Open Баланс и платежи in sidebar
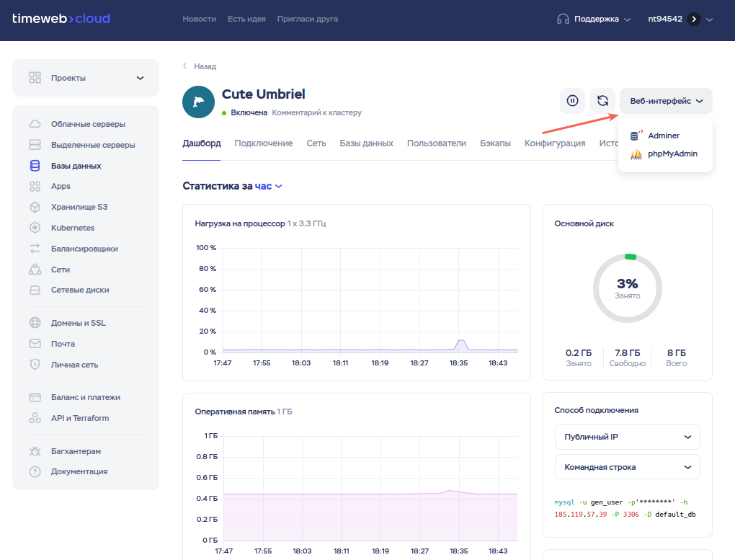 86,397
